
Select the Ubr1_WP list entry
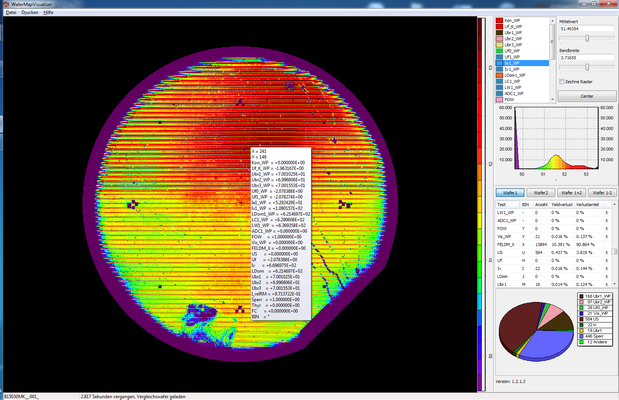click(x=515, y=32)
